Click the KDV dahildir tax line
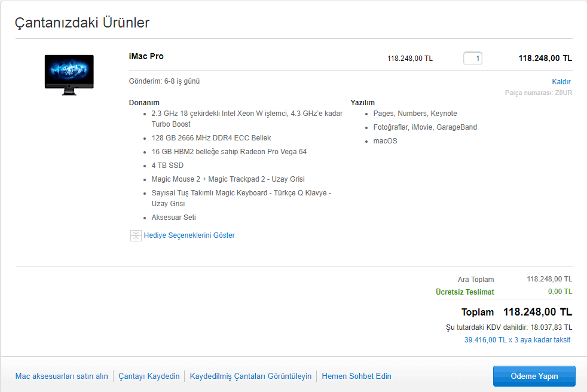The height and width of the screenshot is (392, 587). tap(509, 327)
